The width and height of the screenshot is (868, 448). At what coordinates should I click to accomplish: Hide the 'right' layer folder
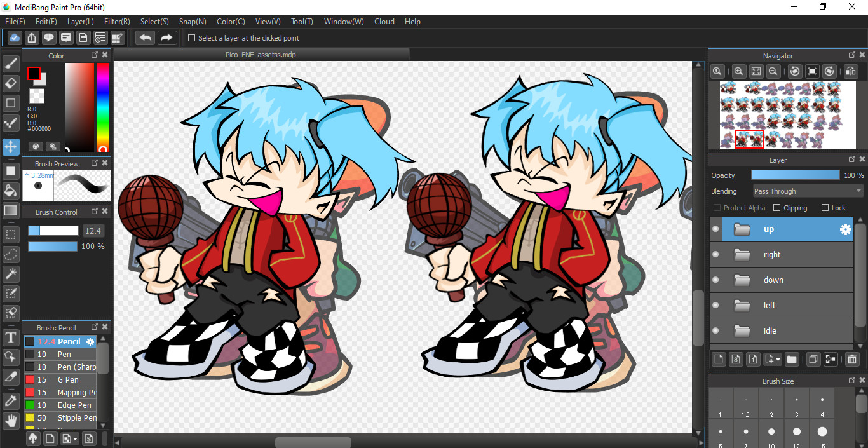(x=716, y=255)
